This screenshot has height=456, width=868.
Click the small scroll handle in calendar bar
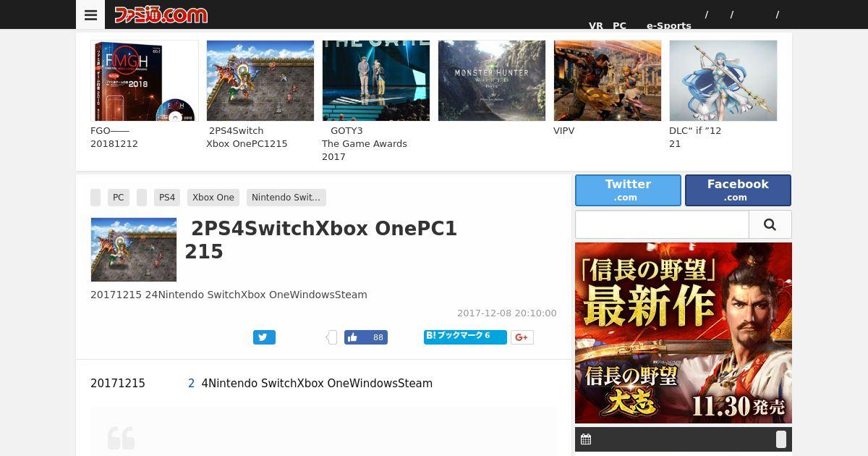(781, 439)
